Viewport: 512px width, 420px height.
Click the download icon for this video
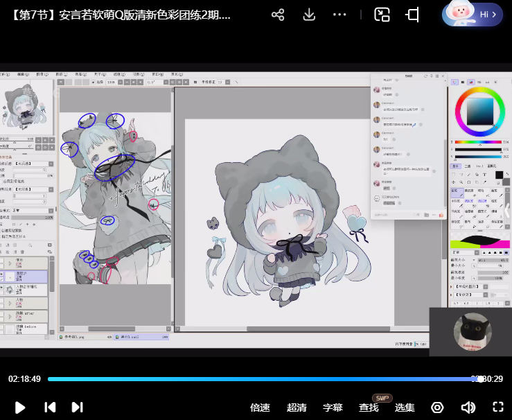click(310, 15)
